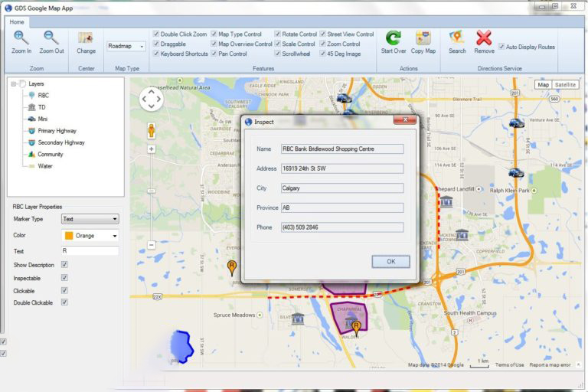Image resolution: width=588 pixels, height=392 pixels.
Task: Click the TD bank marker near Spruce Meadows
Action: 298,318
